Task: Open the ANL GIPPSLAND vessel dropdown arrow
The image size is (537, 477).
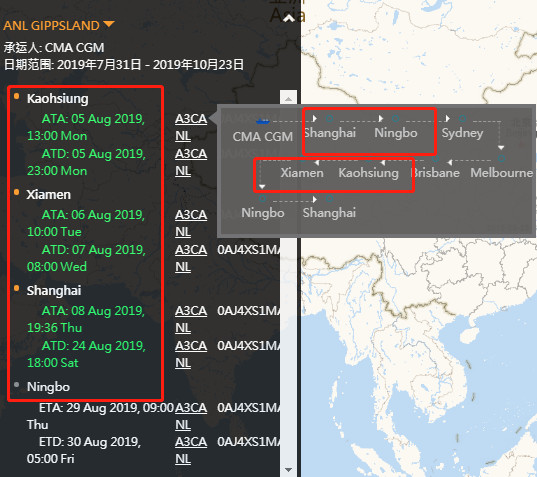Action: [x=109, y=24]
